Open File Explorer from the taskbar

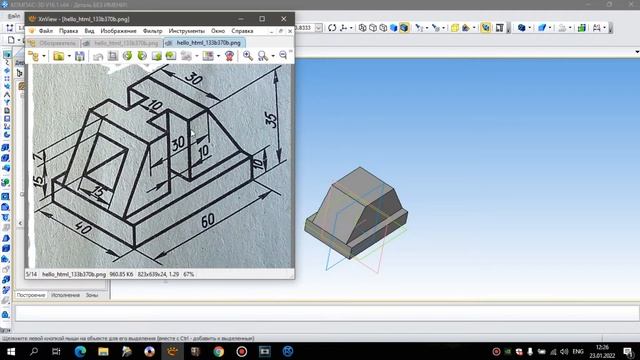103,351
